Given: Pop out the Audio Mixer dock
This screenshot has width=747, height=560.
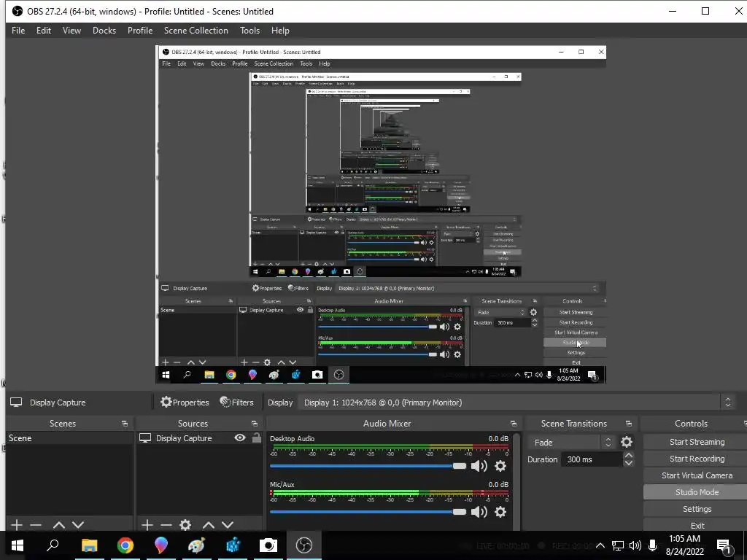Looking at the screenshot, I should (513, 424).
